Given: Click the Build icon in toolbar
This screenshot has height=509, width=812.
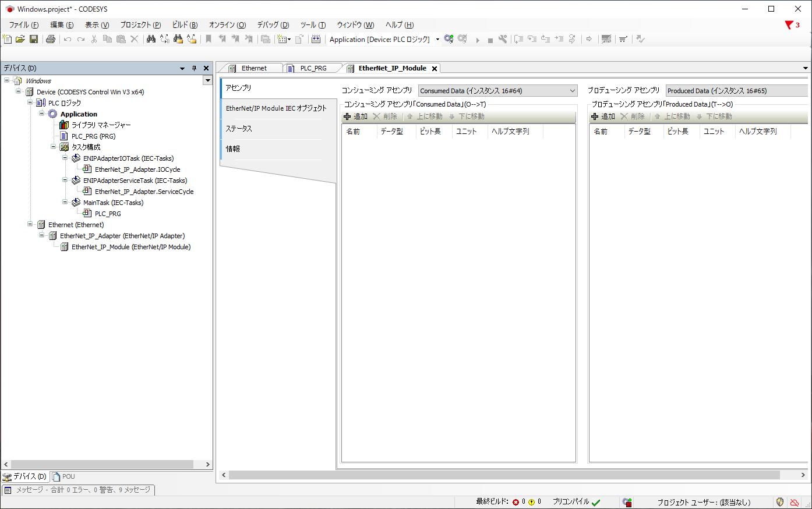Looking at the screenshot, I should [316, 39].
